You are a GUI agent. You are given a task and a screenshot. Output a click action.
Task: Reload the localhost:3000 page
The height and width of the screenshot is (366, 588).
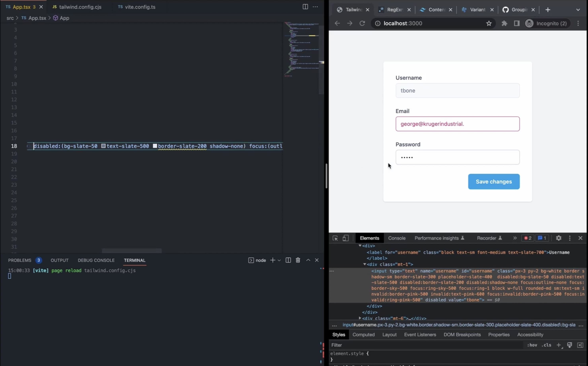point(362,23)
